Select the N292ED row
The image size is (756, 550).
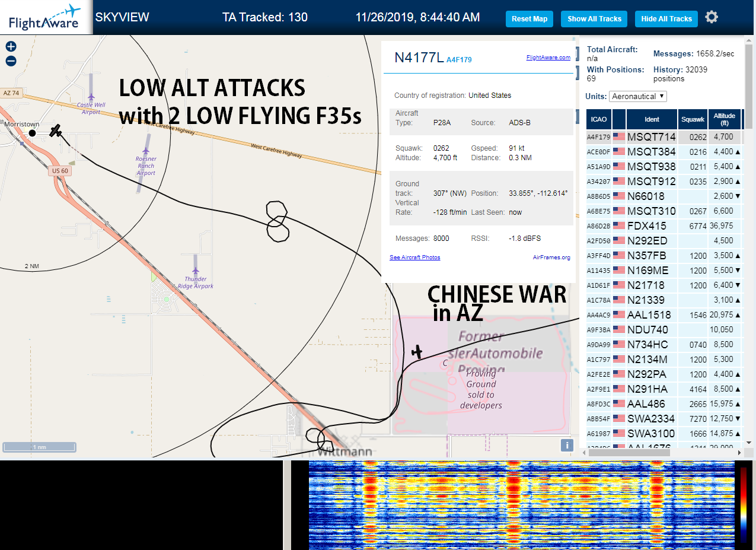(664, 240)
